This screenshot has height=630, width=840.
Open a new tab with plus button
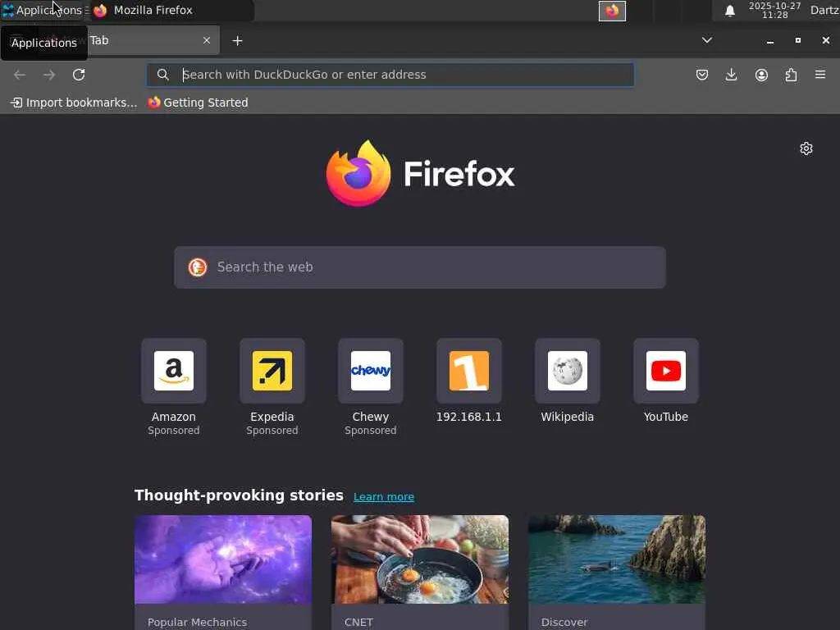(x=237, y=41)
